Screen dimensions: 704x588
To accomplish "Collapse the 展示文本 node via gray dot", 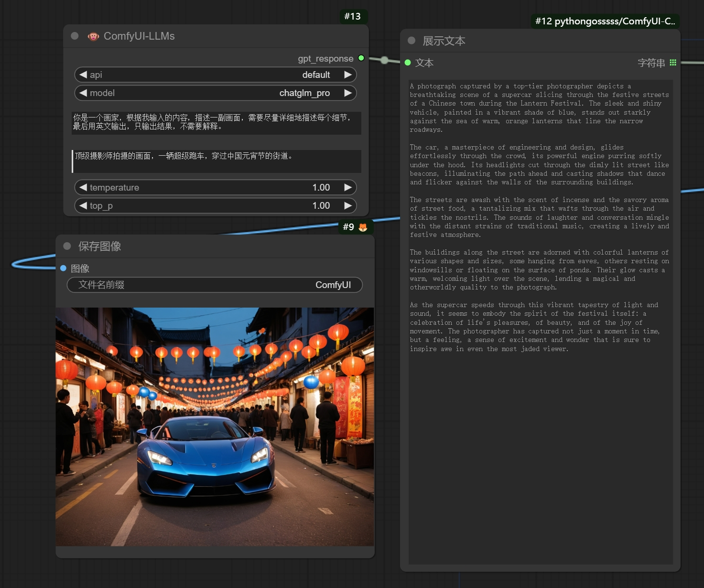I will (412, 41).
